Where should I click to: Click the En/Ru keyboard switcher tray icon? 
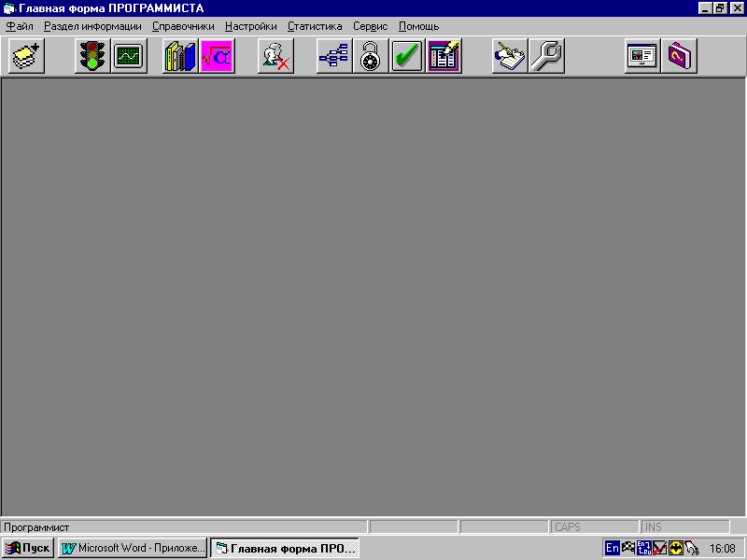point(644,548)
